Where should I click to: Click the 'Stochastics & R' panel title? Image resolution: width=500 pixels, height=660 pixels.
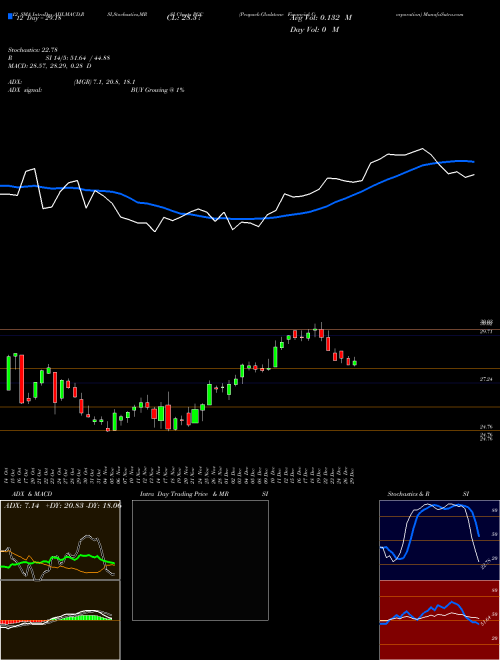(x=409, y=494)
